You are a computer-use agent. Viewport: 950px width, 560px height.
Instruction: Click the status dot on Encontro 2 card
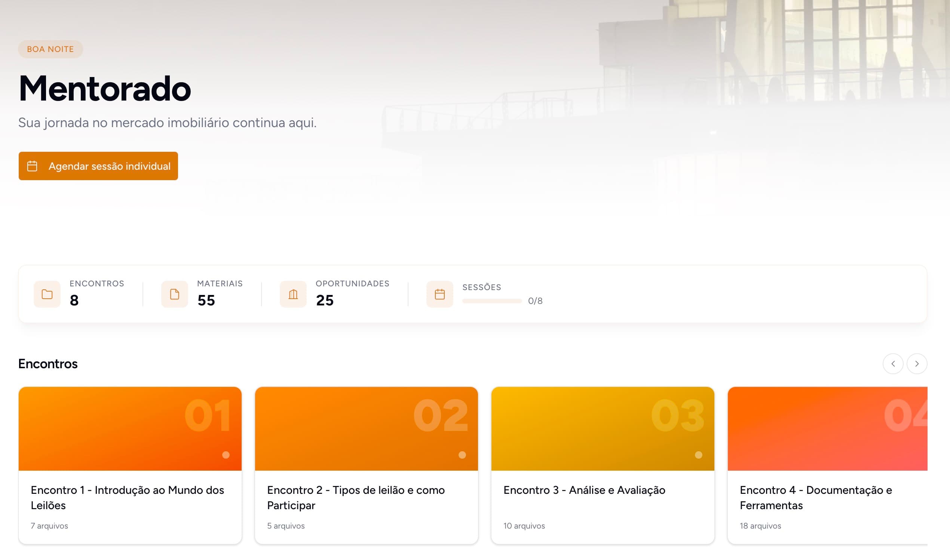pos(462,455)
